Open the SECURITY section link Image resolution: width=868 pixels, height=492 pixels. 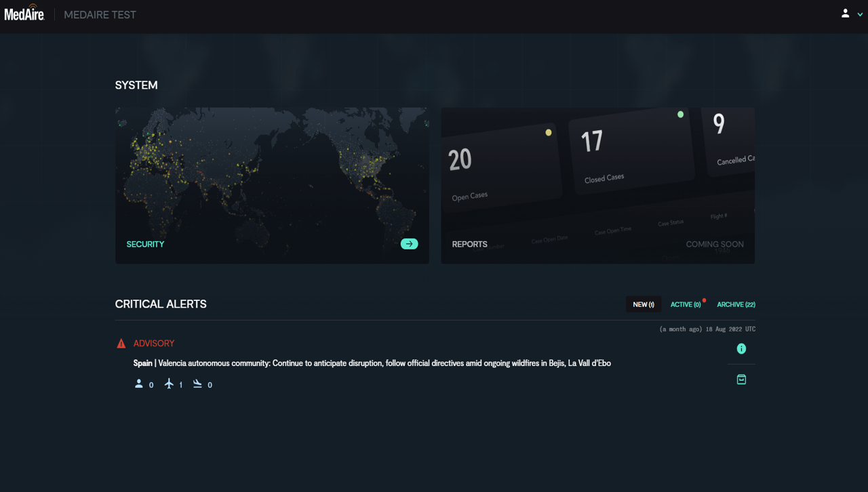point(145,243)
